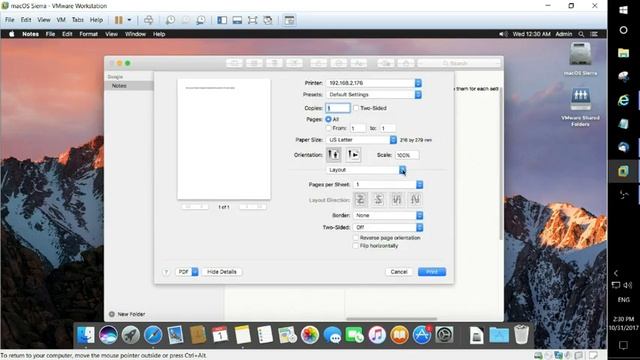Check Reverse page orientation
The image size is (640, 360).
[356, 238]
